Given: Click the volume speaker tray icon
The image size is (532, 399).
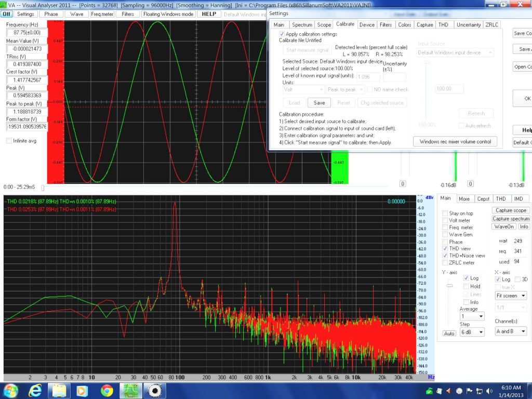Looking at the screenshot, I should pyautogui.click(x=489, y=391).
